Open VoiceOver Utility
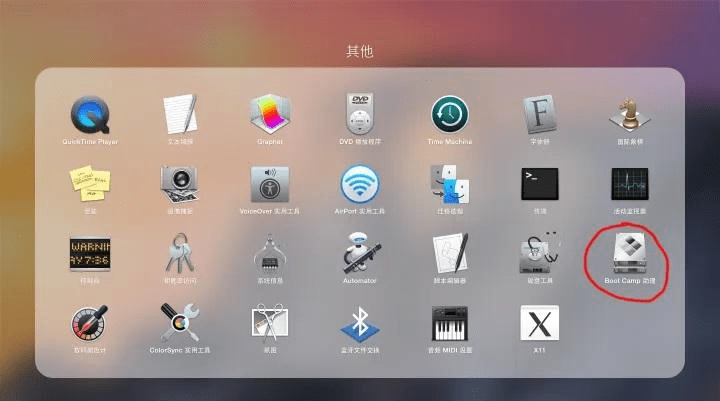 click(270, 184)
